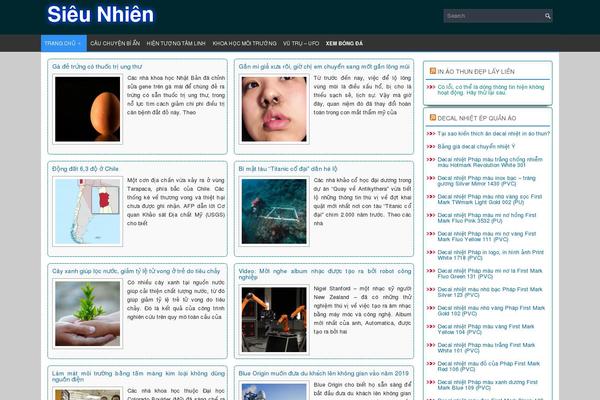Click excerpt text starting 'Nigel Stanford'
Image resolution: width=600 pixels, height=400 pixels.
point(362,310)
